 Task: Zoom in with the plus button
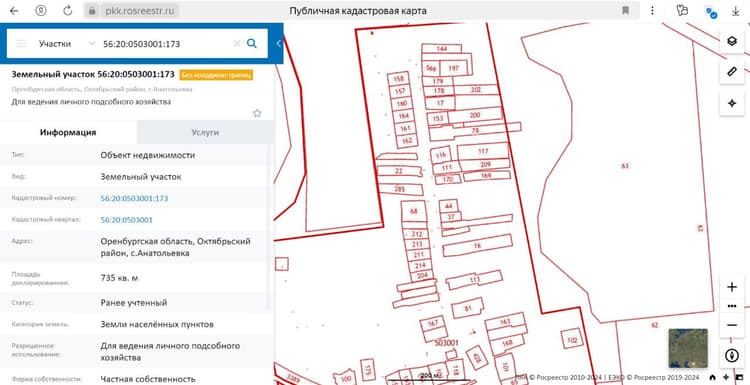[731, 287]
